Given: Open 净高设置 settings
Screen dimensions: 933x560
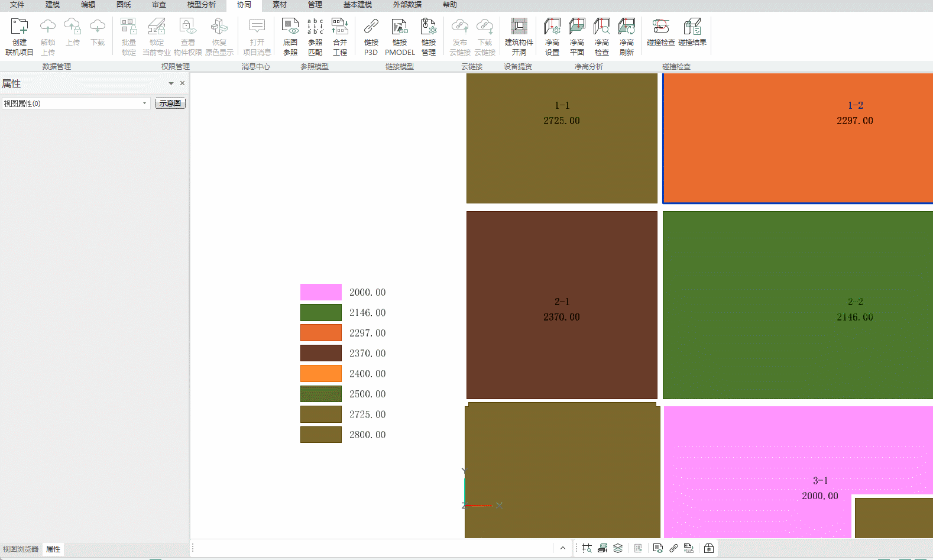Looking at the screenshot, I should [x=552, y=35].
